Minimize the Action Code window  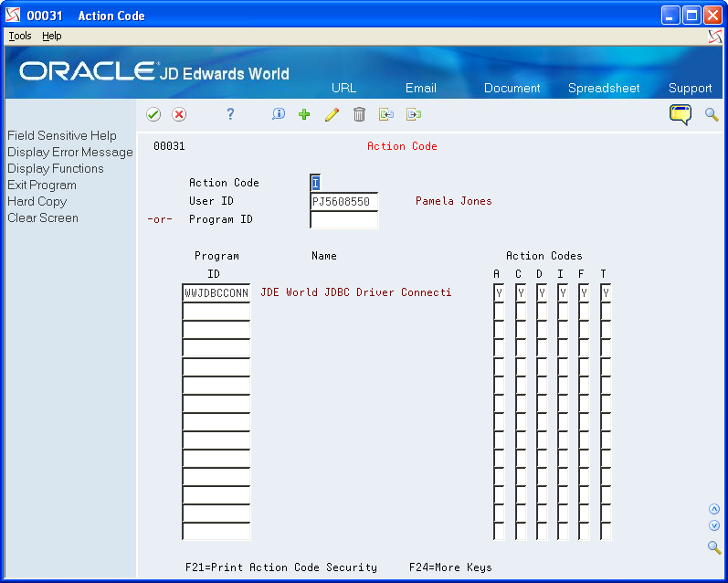[x=670, y=16]
